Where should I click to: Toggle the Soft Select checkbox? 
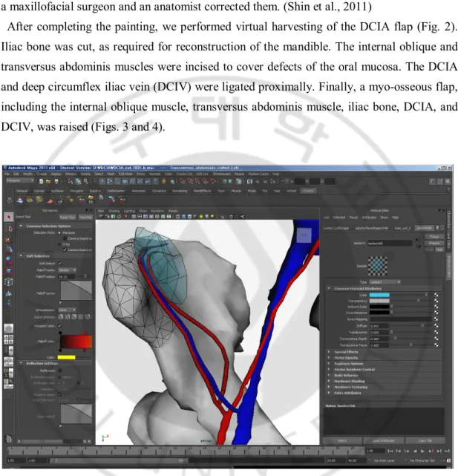pyautogui.click(x=60, y=263)
